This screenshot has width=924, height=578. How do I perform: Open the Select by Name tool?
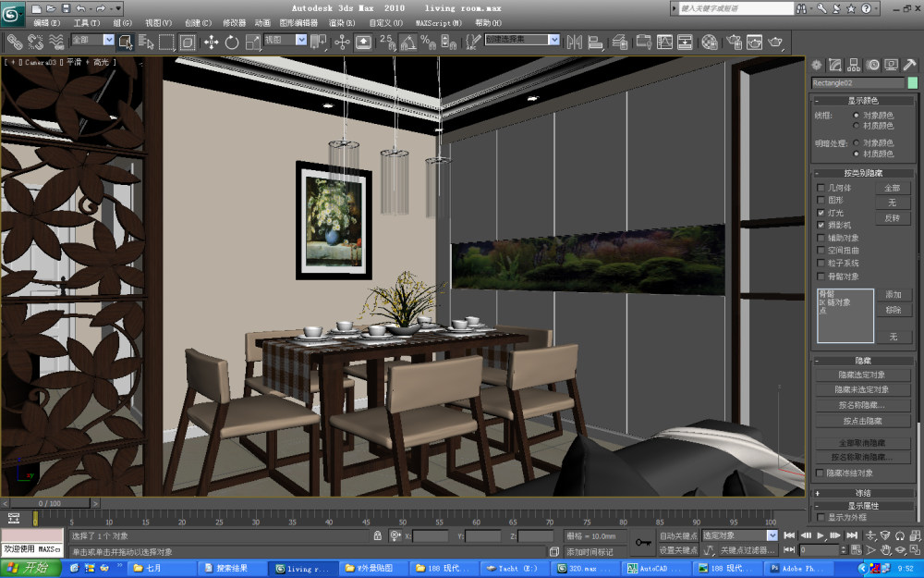(x=146, y=42)
